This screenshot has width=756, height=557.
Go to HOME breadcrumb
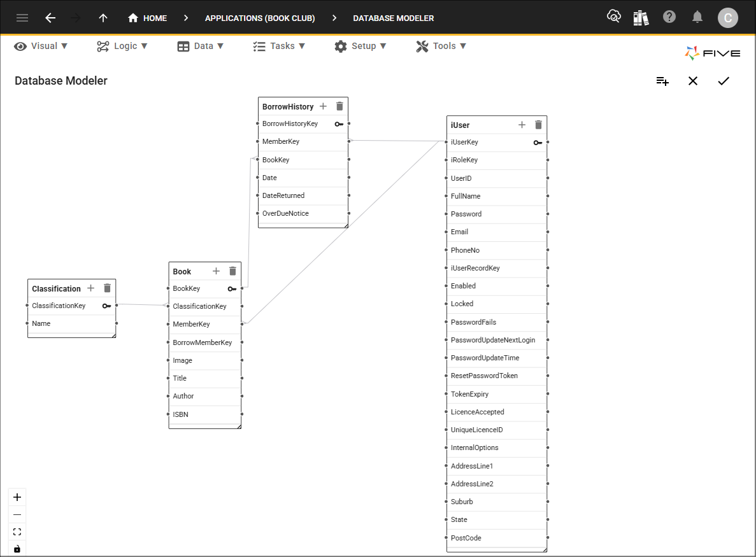[x=148, y=18]
